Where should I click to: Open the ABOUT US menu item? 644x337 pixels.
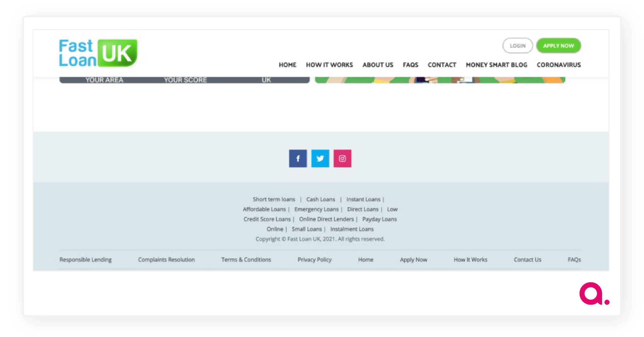coord(378,65)
